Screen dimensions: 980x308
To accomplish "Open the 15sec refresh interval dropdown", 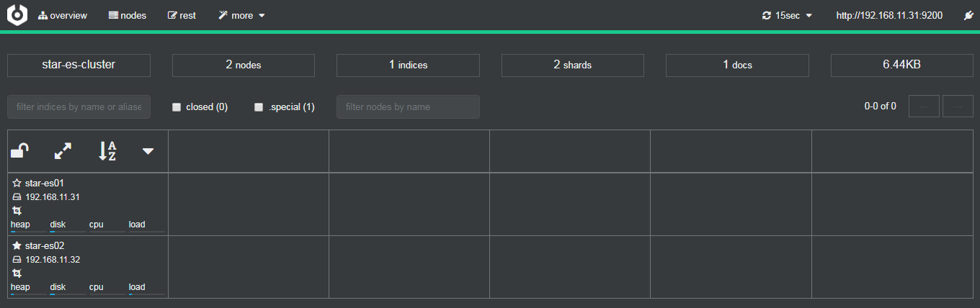I will click(x=787, y=15).
